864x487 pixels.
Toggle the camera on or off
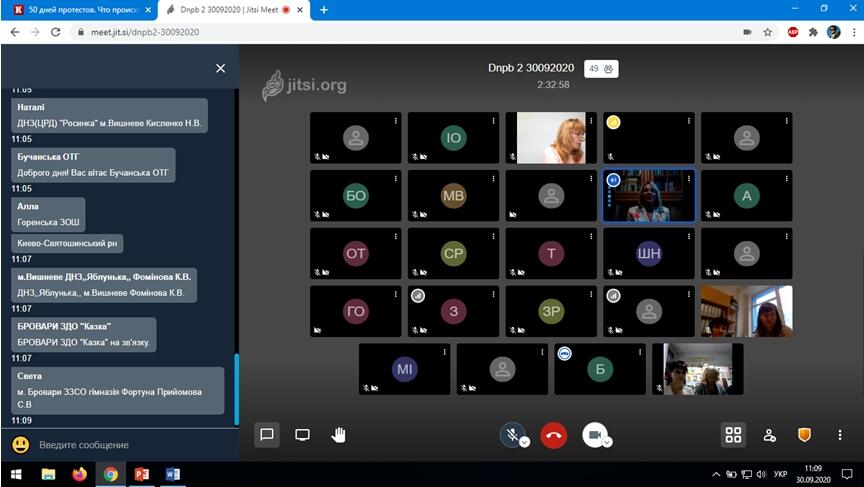(x=594, y=435)
